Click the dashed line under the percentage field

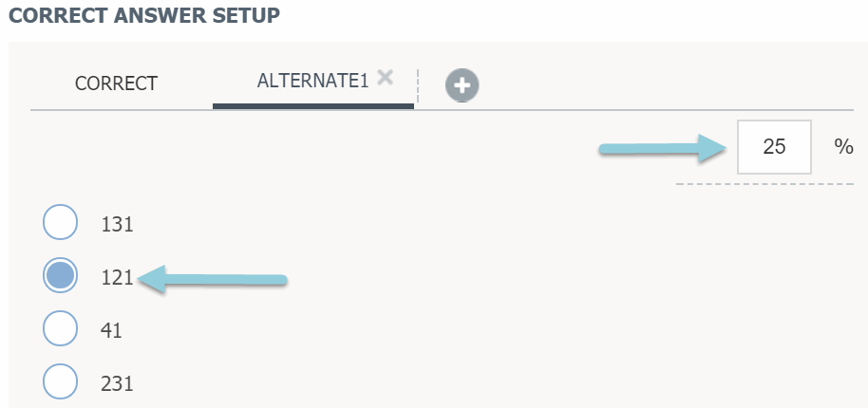(x=764, y=183)
